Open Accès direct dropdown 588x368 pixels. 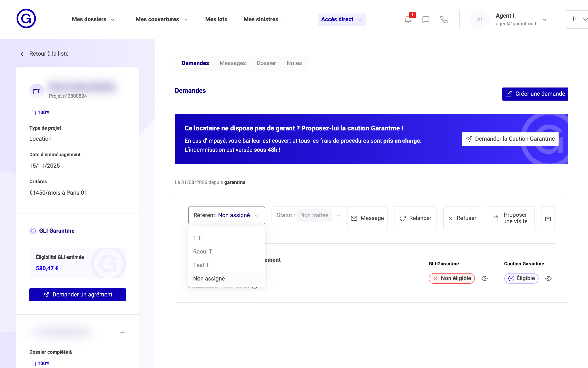pos(342,19)
